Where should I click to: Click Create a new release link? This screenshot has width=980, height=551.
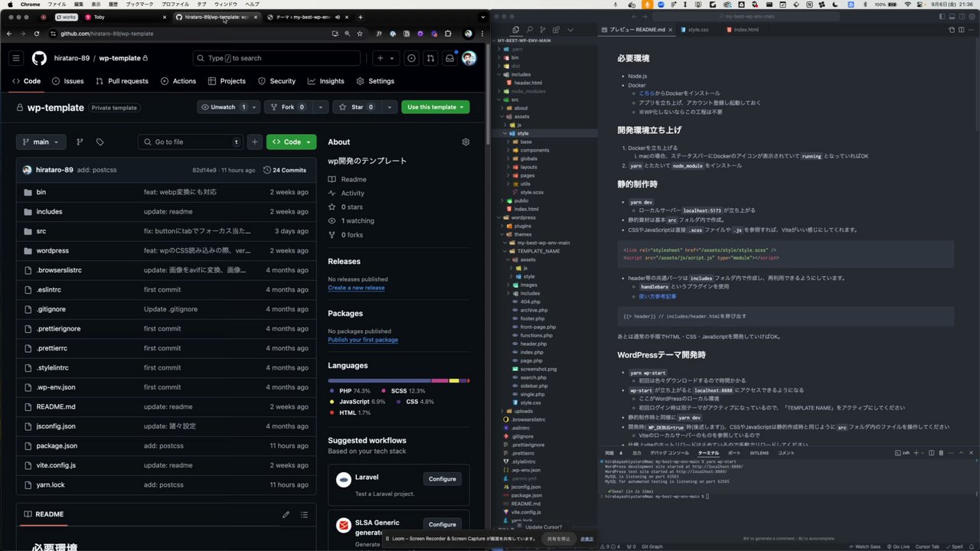[356, 288]
